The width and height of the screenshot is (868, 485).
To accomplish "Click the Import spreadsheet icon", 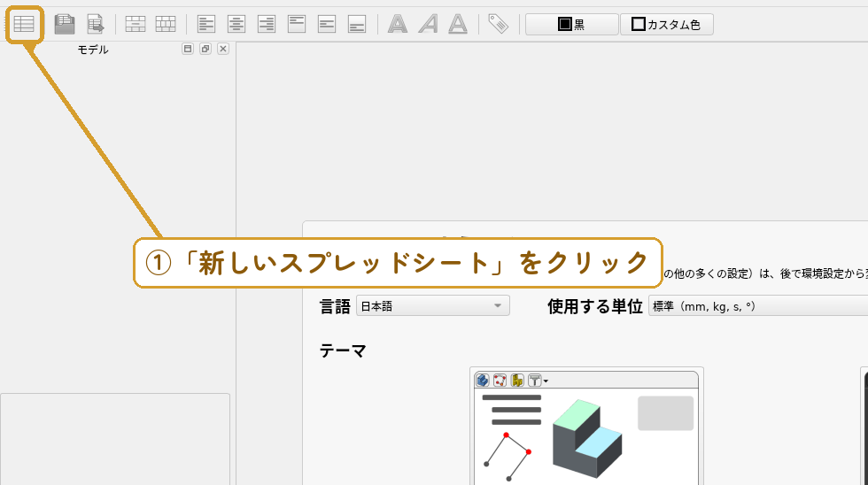I will click(x=65, y=24).
